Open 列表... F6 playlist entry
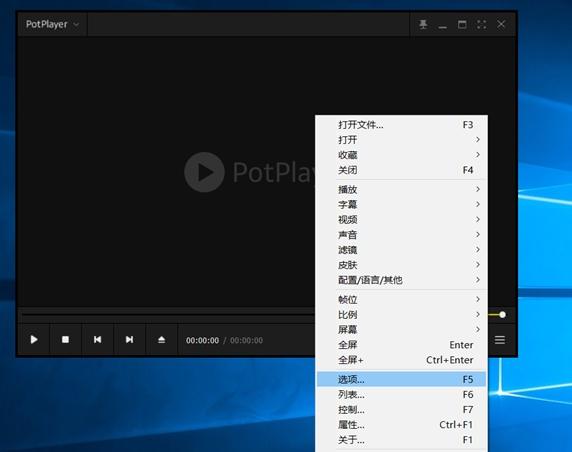The height and width of the screenshot is (452, 572). [x=401, y=394]
